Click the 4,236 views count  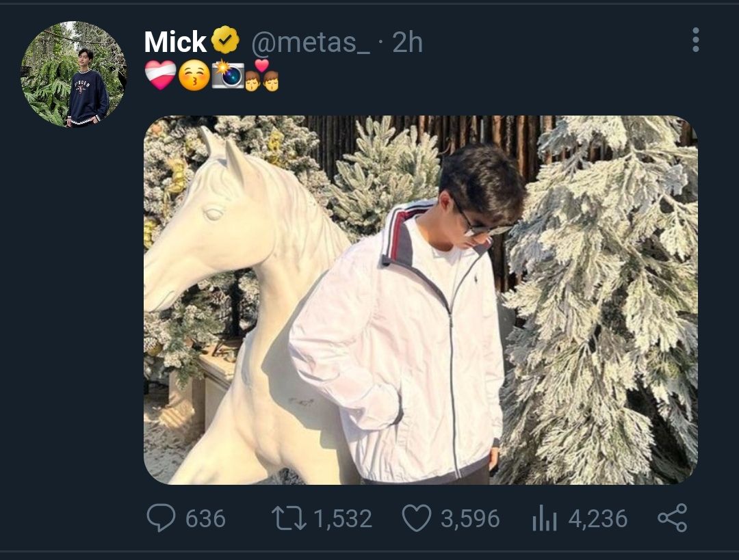(x=597, y=518)
